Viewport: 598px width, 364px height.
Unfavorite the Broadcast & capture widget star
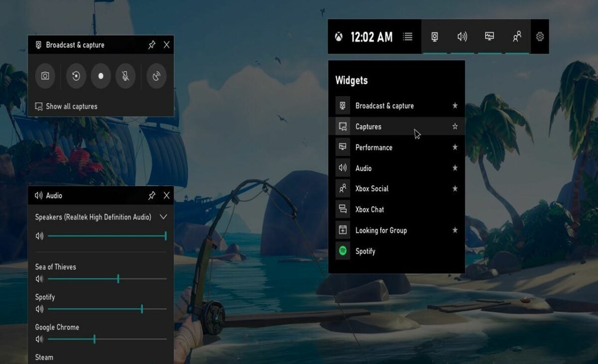tap(455, 106)
